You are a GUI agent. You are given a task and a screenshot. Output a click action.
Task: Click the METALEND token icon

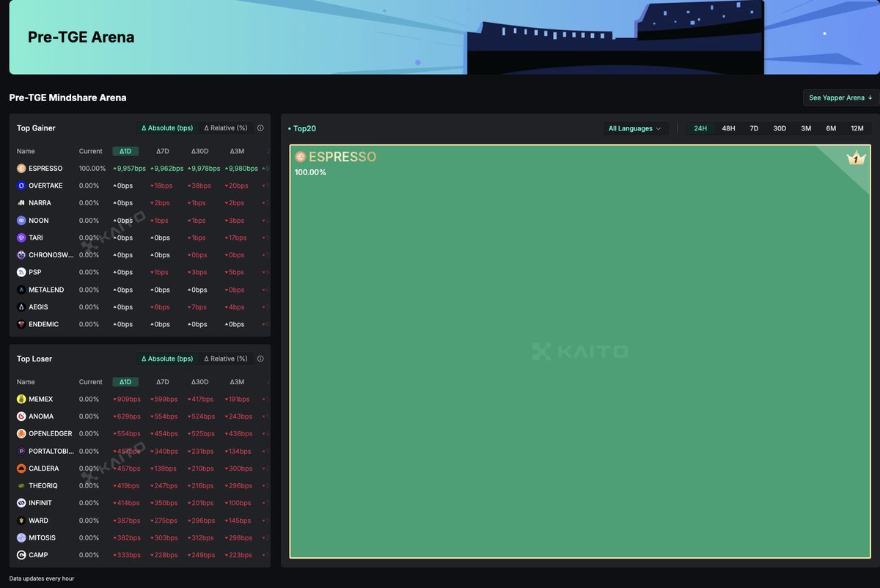21,290
